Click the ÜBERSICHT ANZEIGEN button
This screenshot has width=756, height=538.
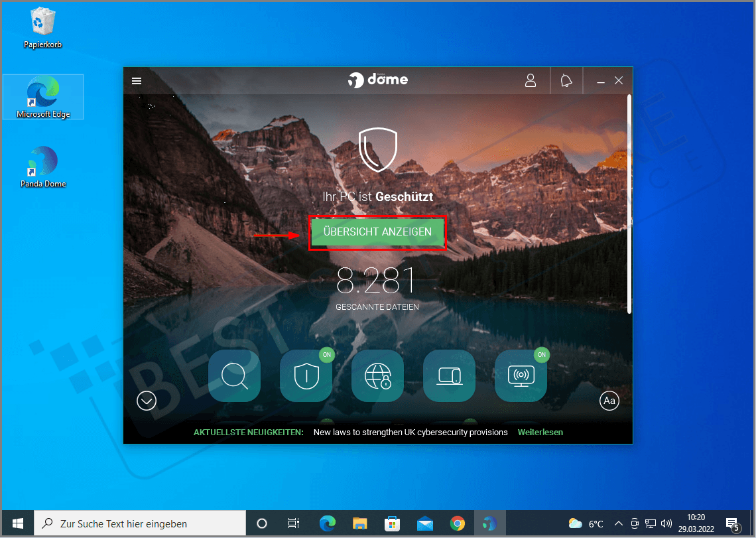pyautogui.click(x=377, y=232)
